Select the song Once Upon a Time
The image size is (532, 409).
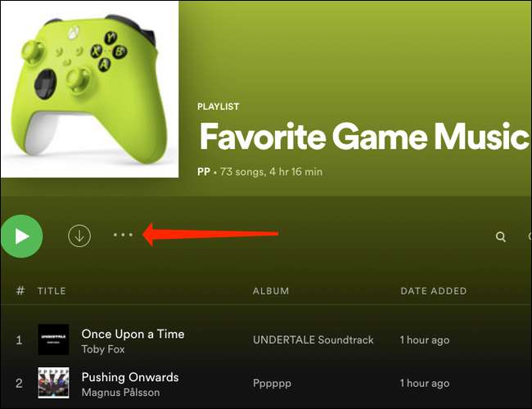coord(133,334)
